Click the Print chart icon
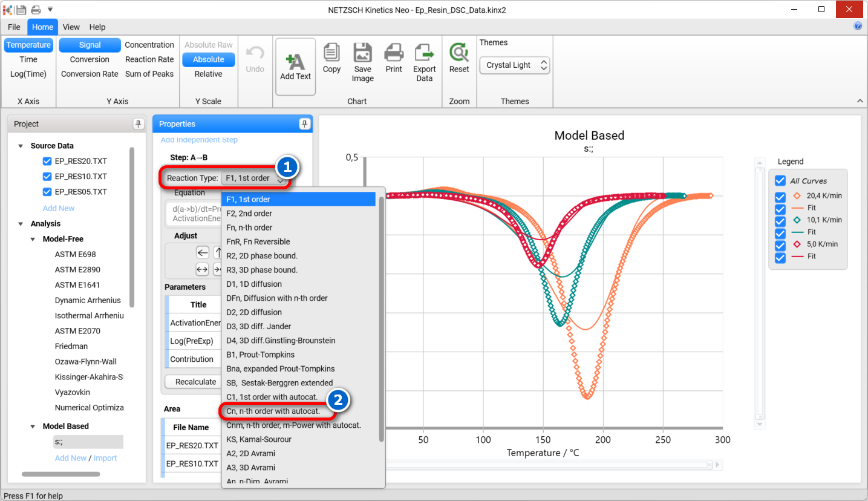The height and width of the screenshot is (501, 868). (394, 53)
